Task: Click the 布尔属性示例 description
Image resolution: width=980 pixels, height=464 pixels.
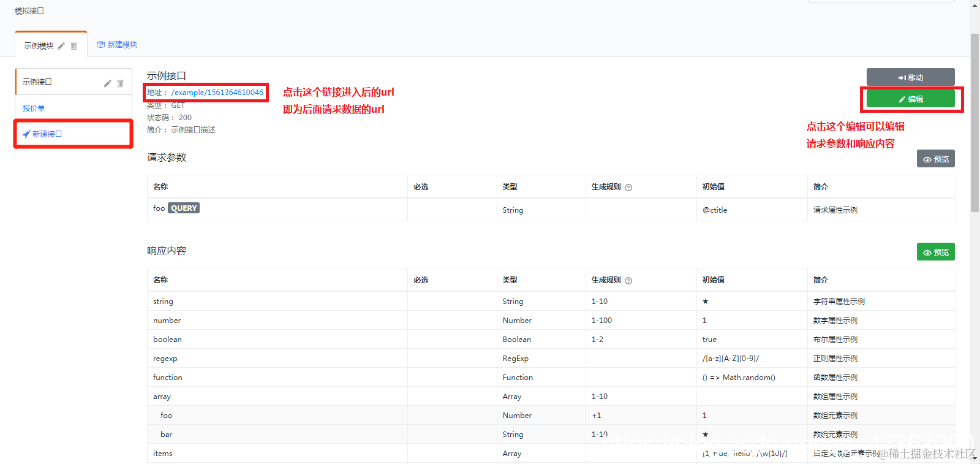Action: pyautogui.click(x=835, y=340)
